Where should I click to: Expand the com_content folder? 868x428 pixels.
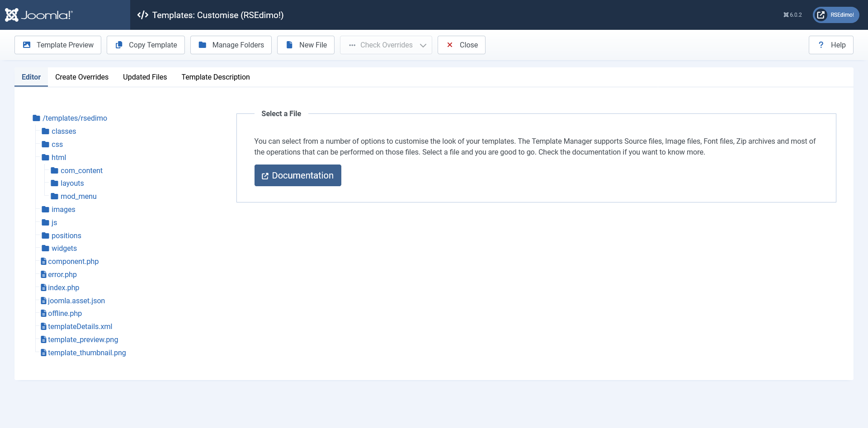pyautogui.click(x=81, y=170)
